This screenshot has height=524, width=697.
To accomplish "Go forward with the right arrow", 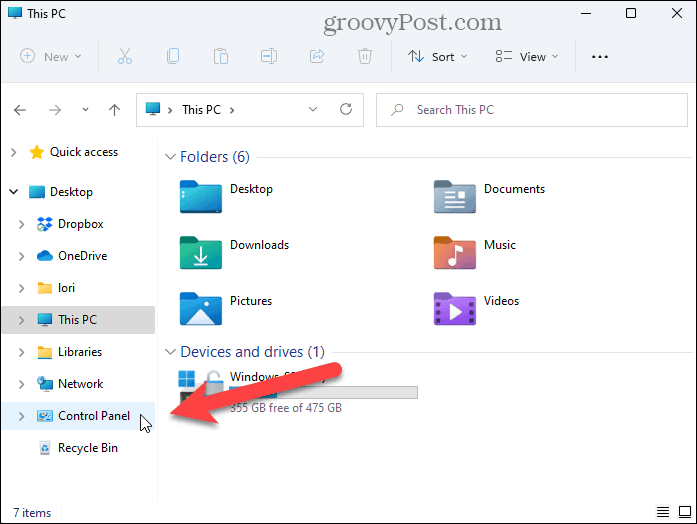I will [55, 110].
